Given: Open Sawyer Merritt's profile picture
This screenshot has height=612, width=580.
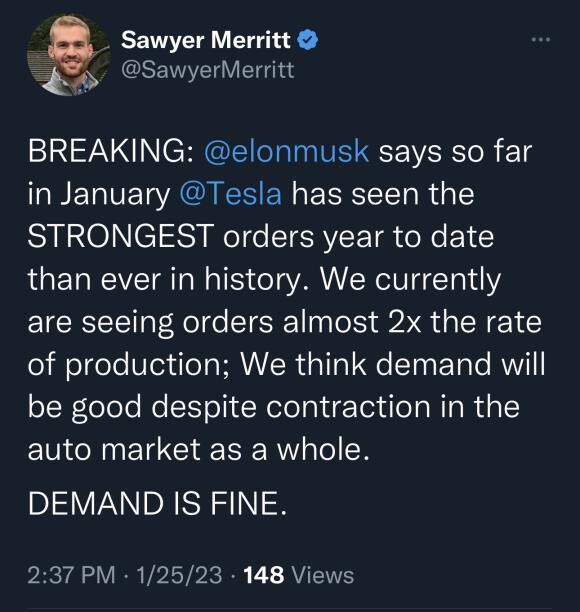Looking at the screenshot, I should tap(69, 55).
